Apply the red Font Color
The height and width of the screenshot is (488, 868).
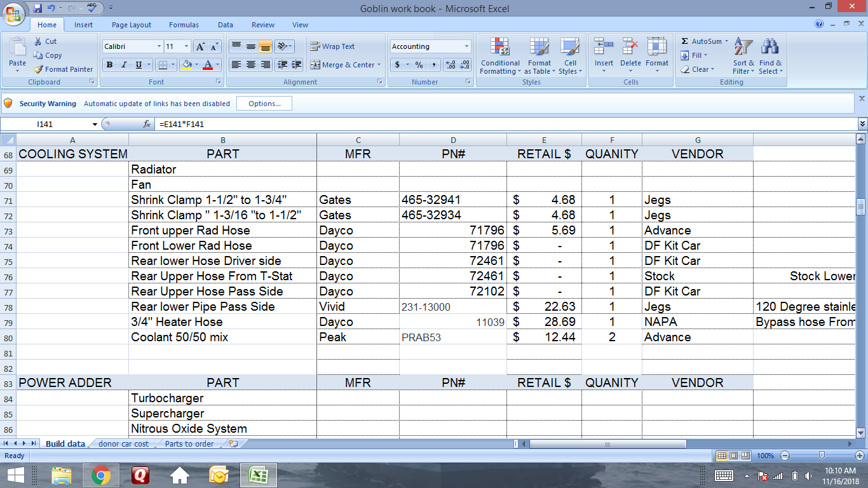tap(207, 65)
